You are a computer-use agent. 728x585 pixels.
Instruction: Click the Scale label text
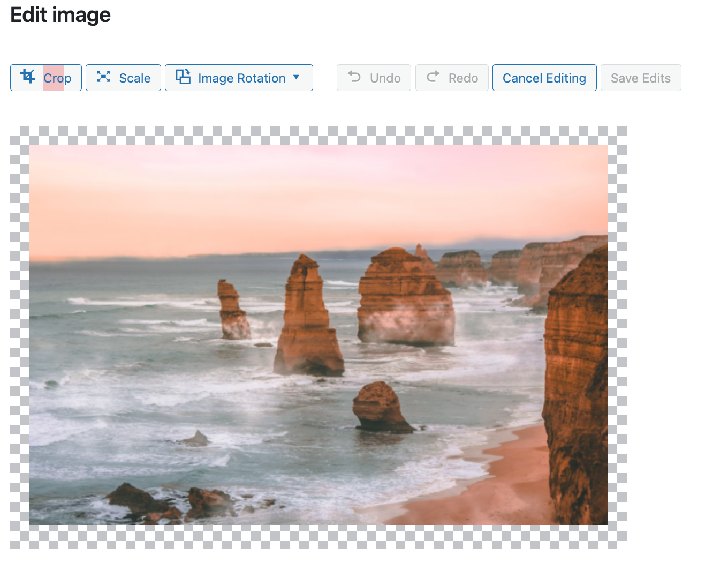click(x=135, y=78)
